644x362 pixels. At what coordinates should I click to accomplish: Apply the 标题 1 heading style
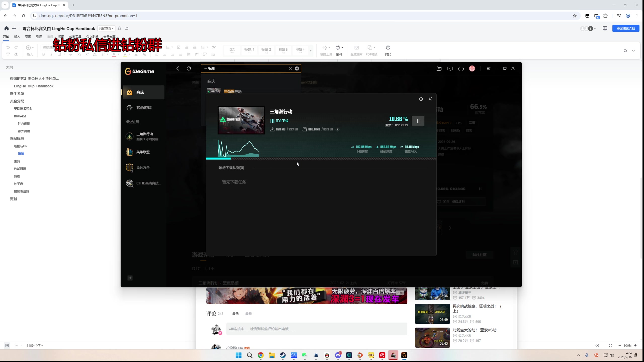point(249,51)
